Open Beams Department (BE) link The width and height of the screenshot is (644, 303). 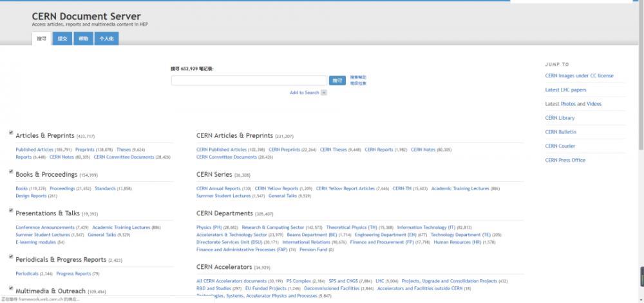(x=312, y=235)
